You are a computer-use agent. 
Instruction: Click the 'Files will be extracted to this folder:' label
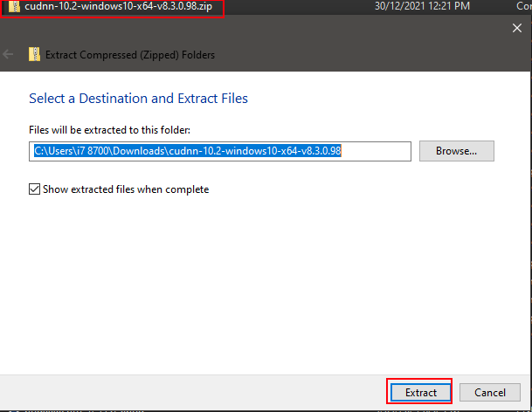click(109, 130)
